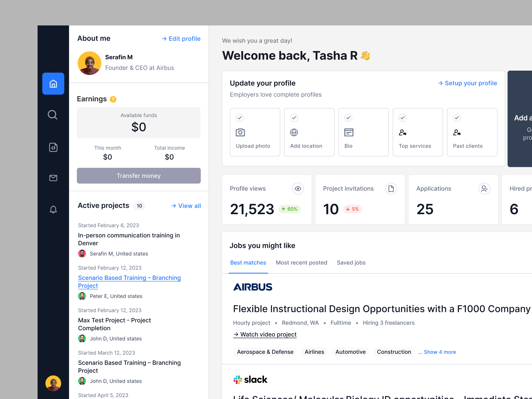This screenshot has height=399, width=532.
Task: Click the document icon on Project invitations card
Action: coord(391,189)
